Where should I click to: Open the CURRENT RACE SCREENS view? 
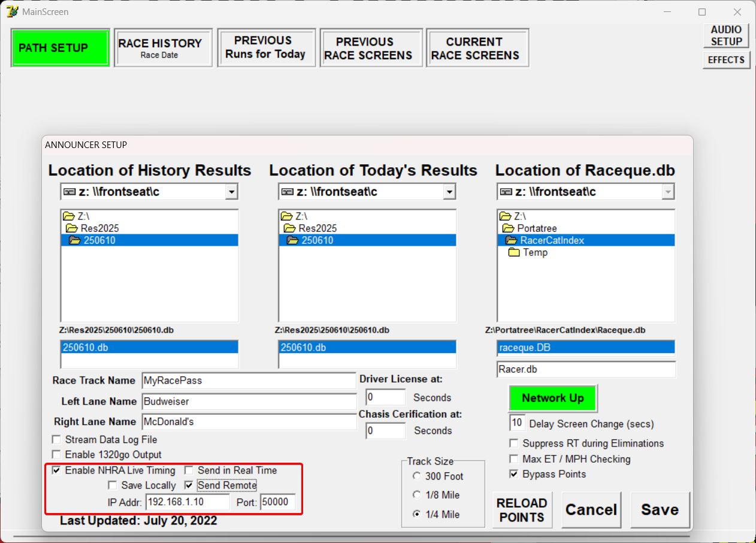477,47
